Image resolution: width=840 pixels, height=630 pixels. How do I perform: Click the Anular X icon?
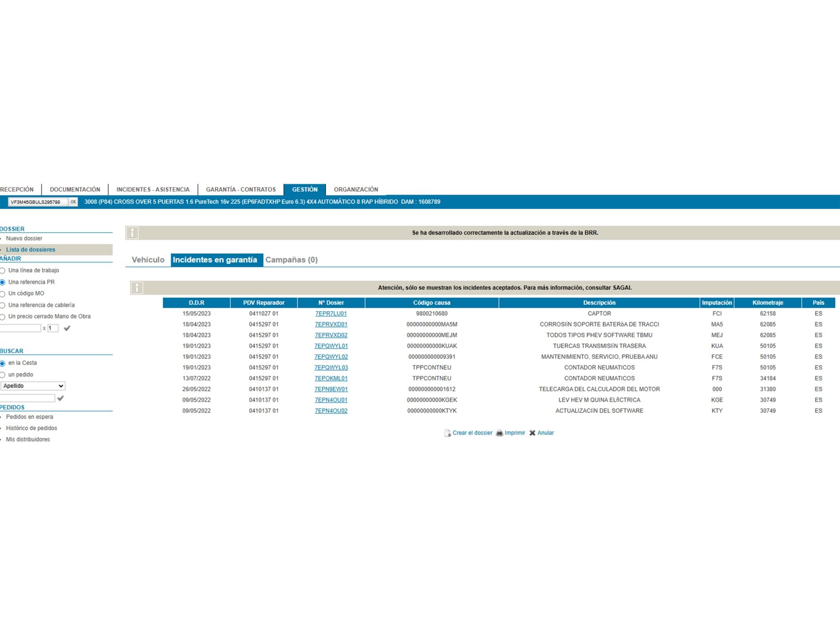click(532, 433)
